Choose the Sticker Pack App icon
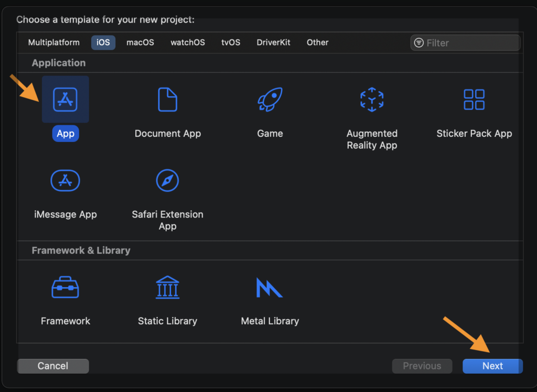 coord(474,100)
